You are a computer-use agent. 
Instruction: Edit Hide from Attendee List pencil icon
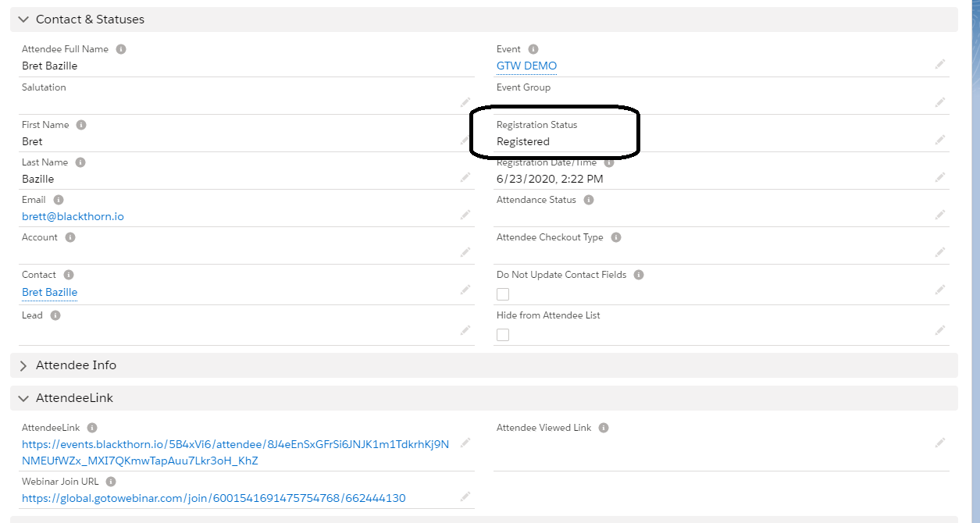point(940,330)
